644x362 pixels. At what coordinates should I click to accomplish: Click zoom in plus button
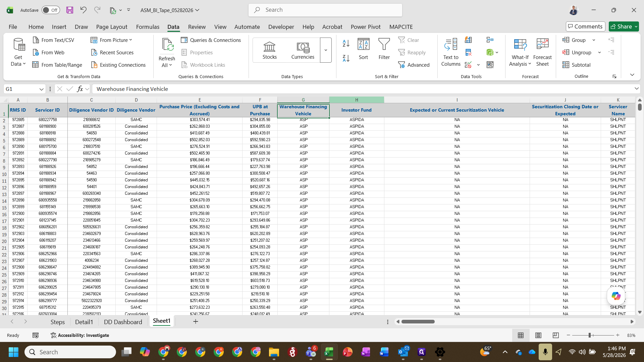(x=618, y=335)
